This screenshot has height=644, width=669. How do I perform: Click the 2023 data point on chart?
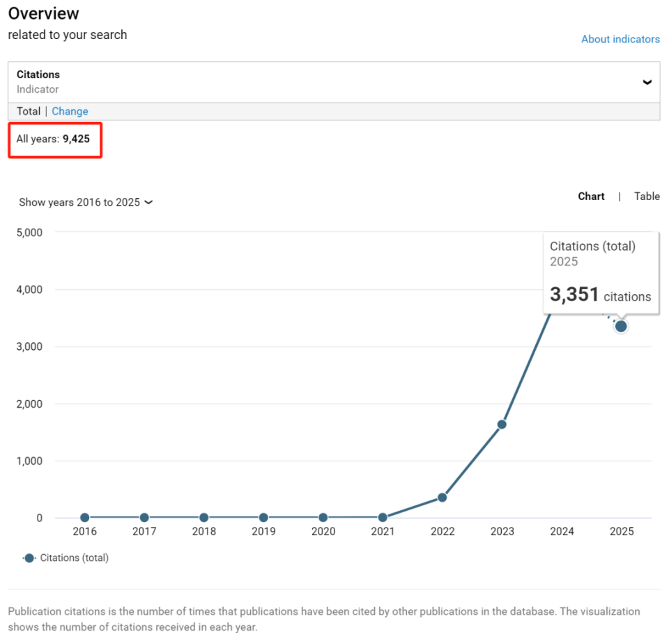pos(502,424)
